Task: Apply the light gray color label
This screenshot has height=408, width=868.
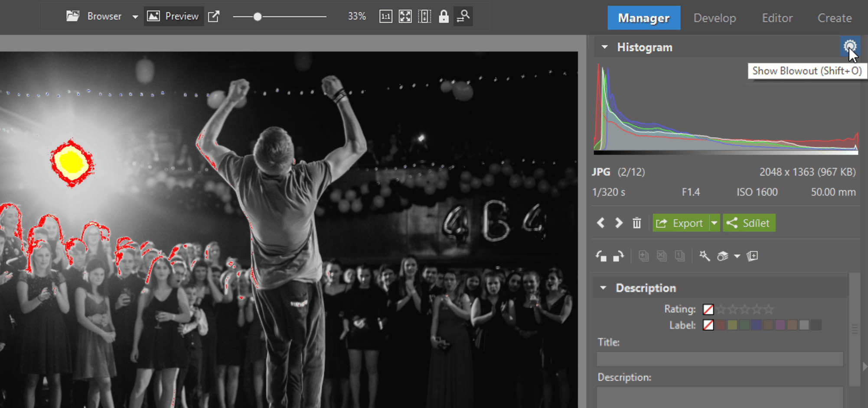Action: (804, 325)
